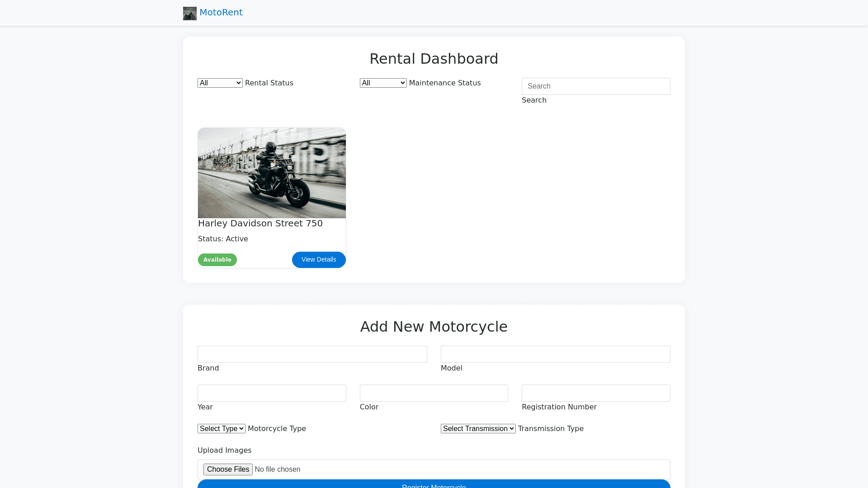This screenshot has height=488, width=868.
Task: Focus the Search input field
Action: (x=595, y=86)
